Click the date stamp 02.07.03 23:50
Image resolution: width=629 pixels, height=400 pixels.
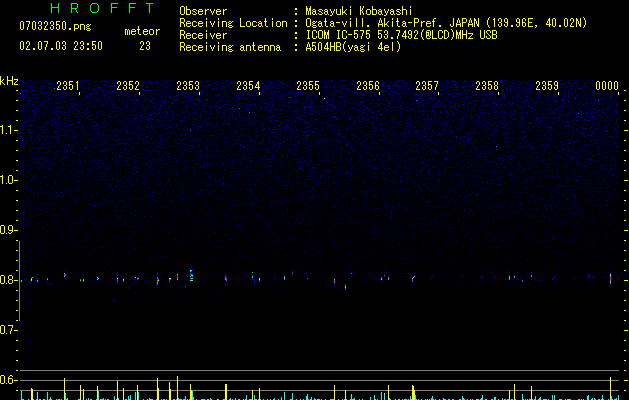click(61, 46)
